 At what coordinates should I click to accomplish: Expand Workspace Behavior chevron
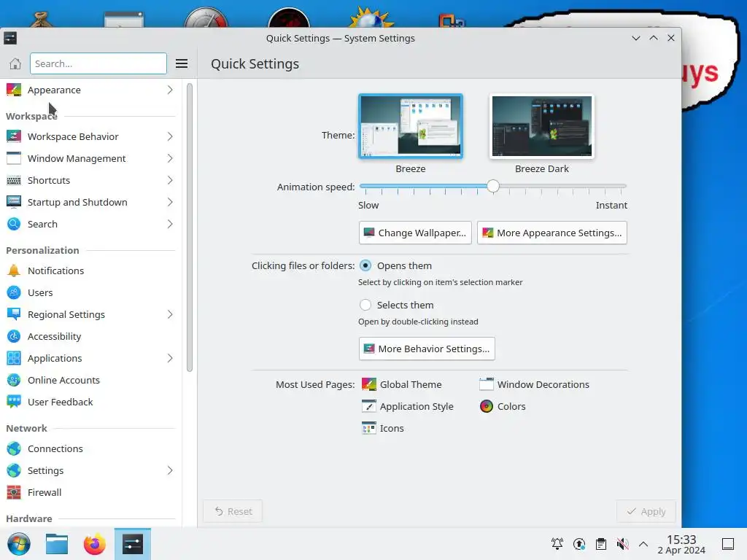(170, 136)
